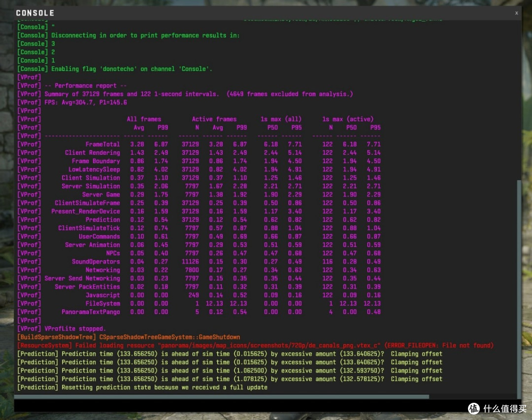This screenshot has width=532, height=420.
Task: Click the red ResourceSystem failed loading error
Action: tap(256, 345)
